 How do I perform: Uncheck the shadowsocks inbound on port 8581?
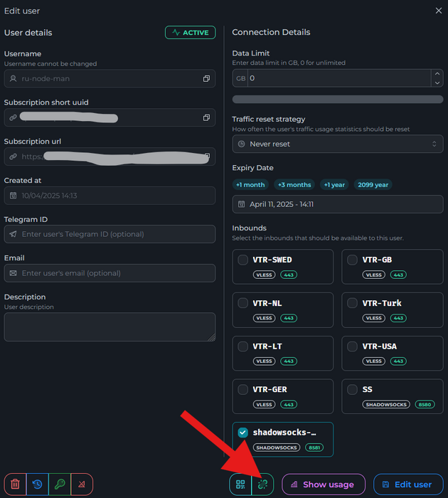tap(243, 433)
